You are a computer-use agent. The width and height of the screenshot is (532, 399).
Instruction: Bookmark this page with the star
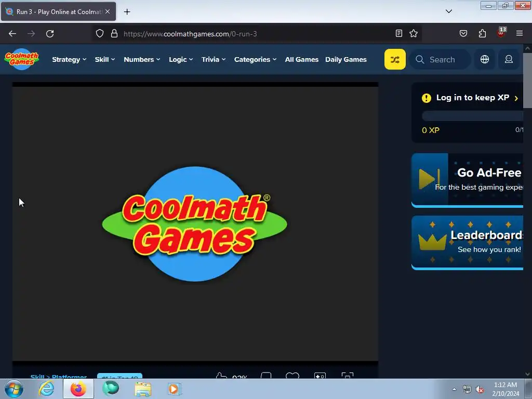point(413,33)
